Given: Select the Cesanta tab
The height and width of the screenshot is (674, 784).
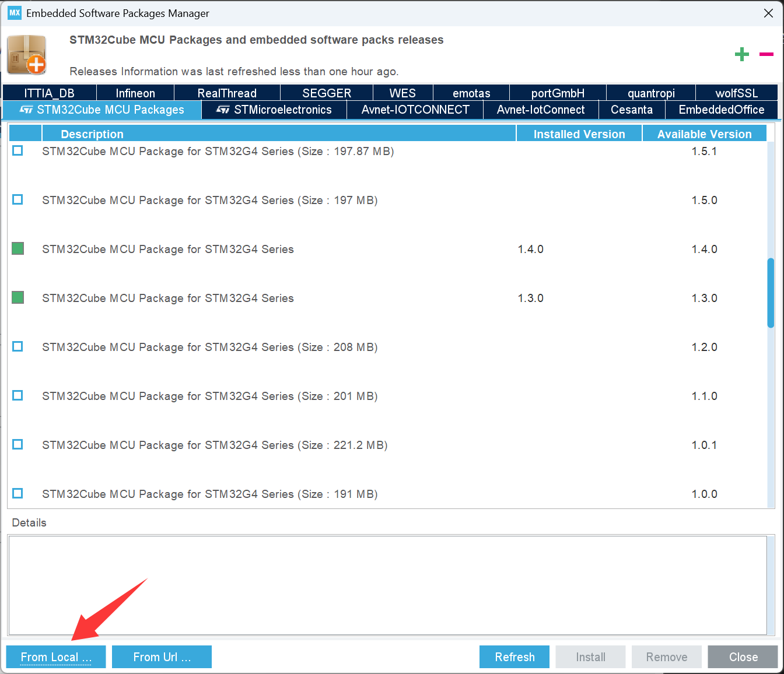Looking at the screenshot, I should 632,110.
